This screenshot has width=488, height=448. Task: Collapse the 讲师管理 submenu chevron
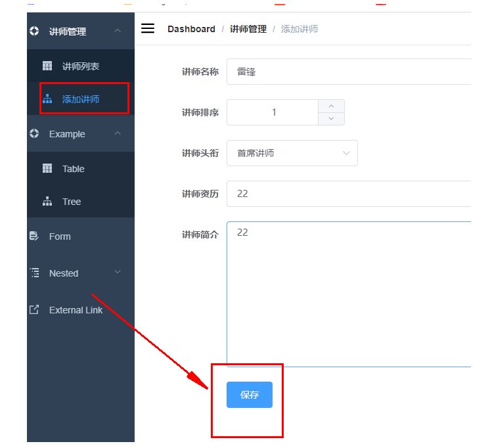click(118, 30)
